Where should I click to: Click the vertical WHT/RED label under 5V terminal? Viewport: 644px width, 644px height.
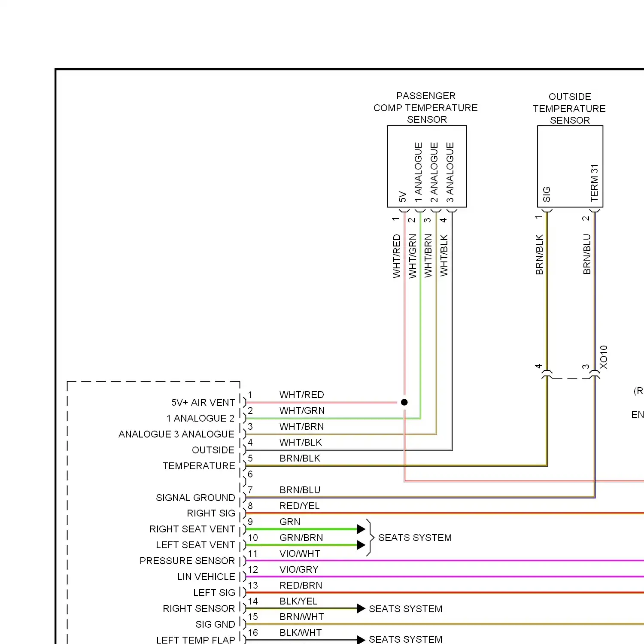[397, 256]
